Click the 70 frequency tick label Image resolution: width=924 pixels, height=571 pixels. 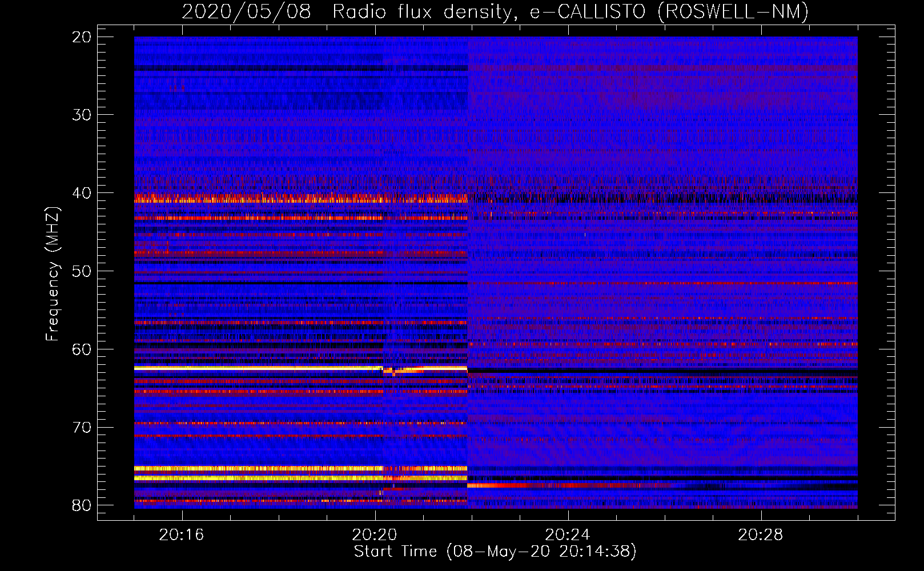coord(82,428)
